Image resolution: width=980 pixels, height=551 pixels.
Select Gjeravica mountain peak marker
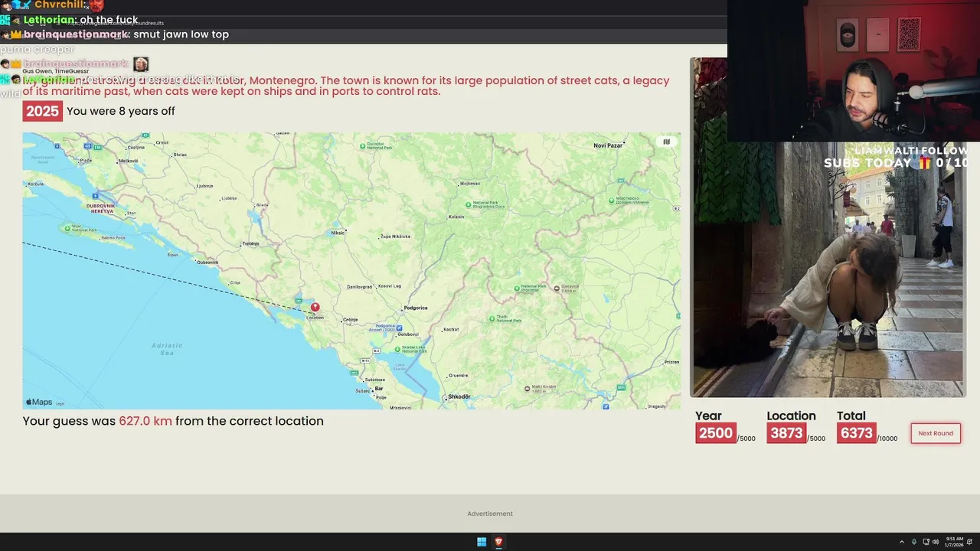[557, 288]
